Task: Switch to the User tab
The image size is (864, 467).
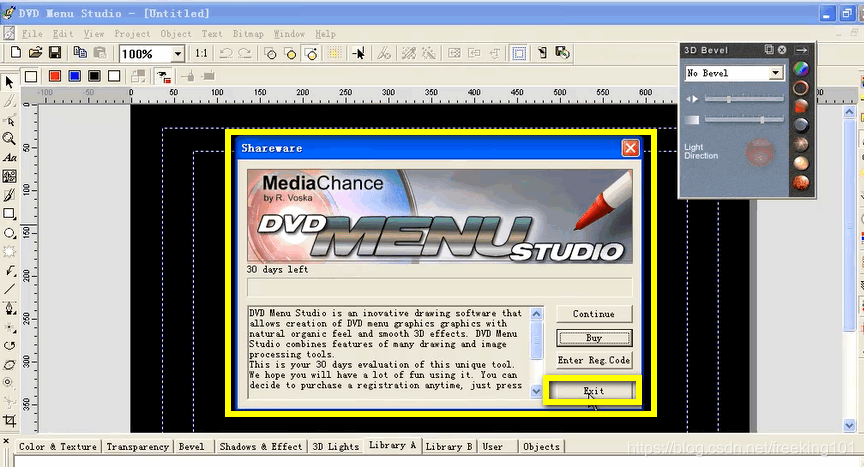Action: click(493, 447)
